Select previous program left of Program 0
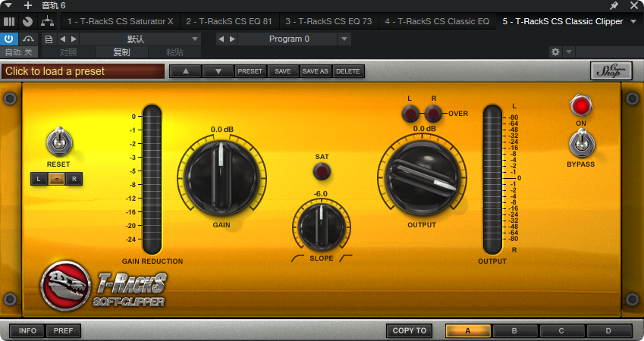This screenshot has width=644, height=341. pos(221,39)
